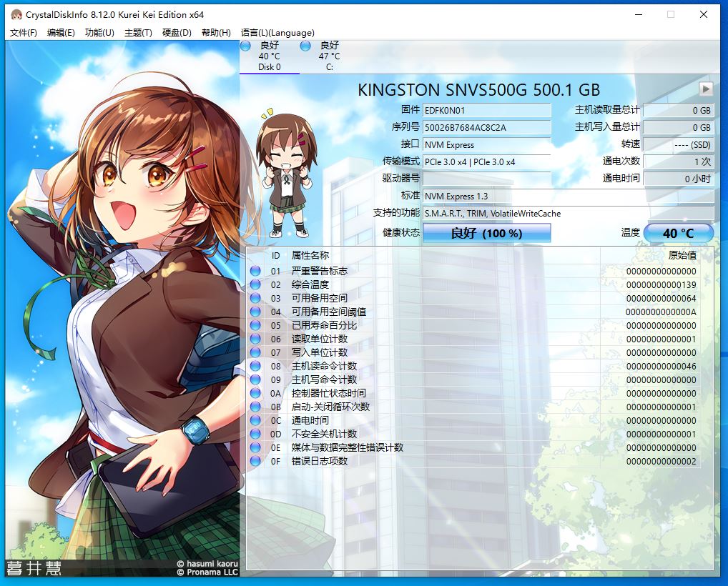Screen dimensions: 728x586
Task: Minimize the CrystalDiskInfo window
Action: [x=639, y=14]
